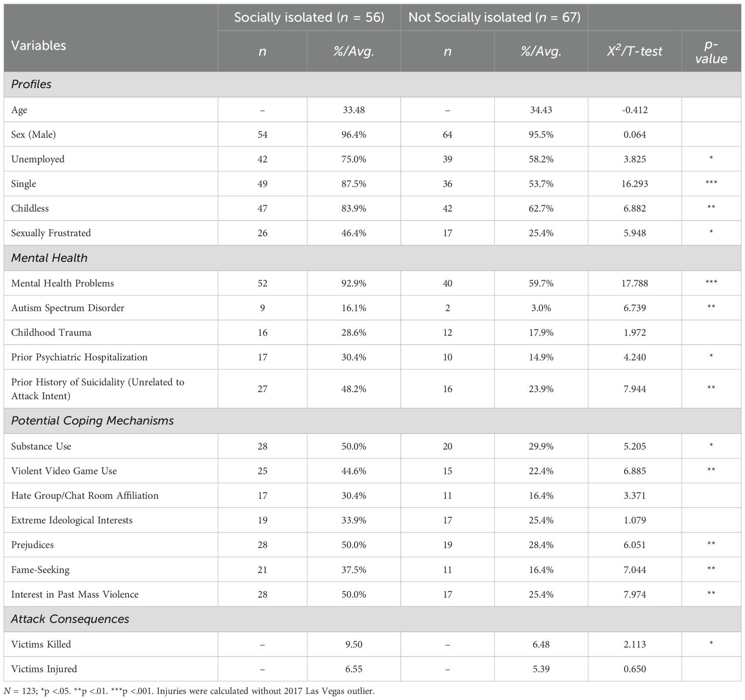Click the Sexually Frustrated row label
Image resolution: width=745 pixels, height=700 pixels.
pos(51,233)
